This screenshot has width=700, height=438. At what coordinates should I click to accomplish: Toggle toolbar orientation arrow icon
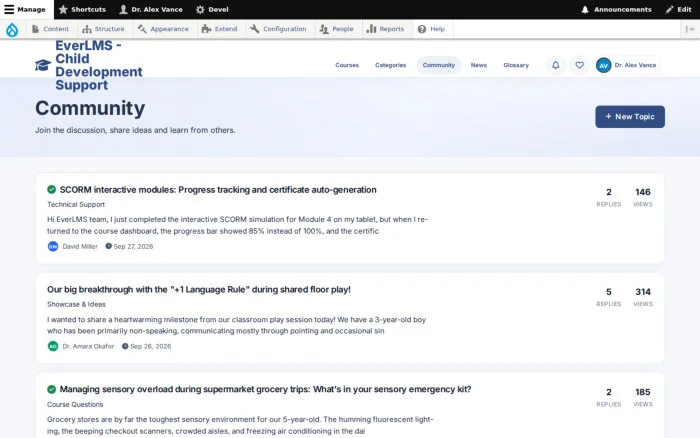pyautogui.click(x=690, y=29)
